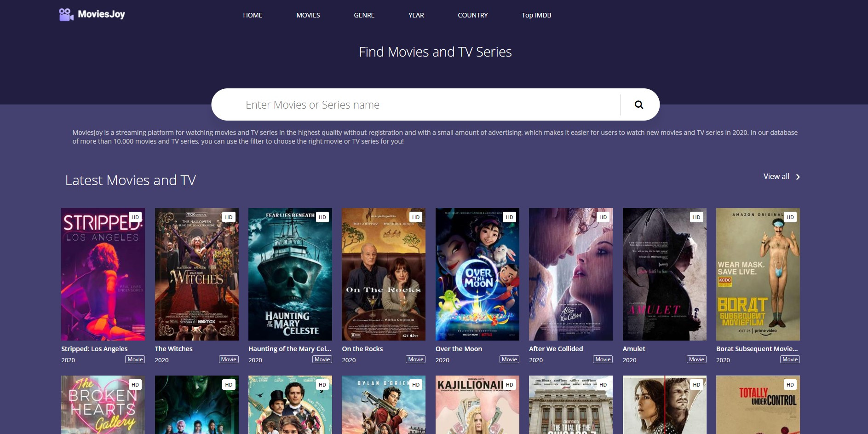Select the Stripped: Los Angeles poster
This screenshot has width=868, height=434.
(x=103, y=274)
